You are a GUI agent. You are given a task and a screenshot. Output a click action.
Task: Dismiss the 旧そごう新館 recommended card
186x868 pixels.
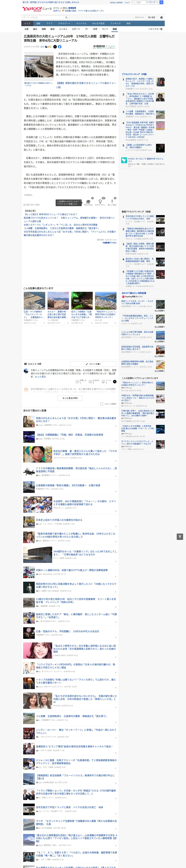[x=92, y=323]
